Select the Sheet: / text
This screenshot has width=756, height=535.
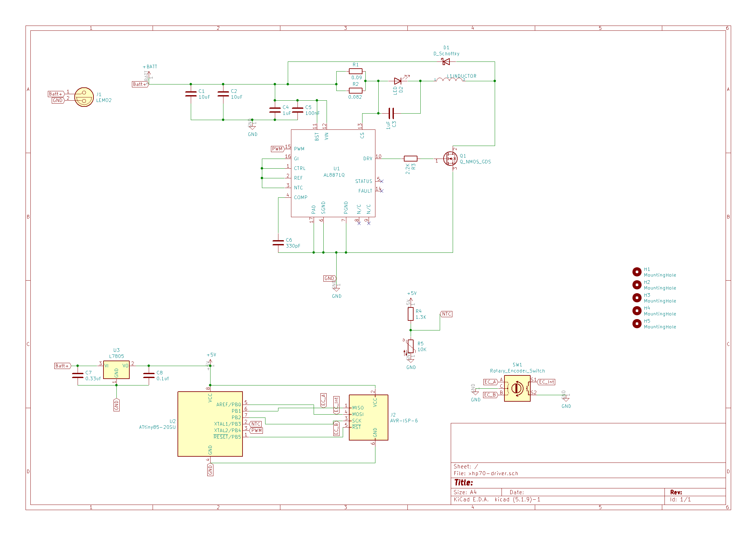(466, 466)
